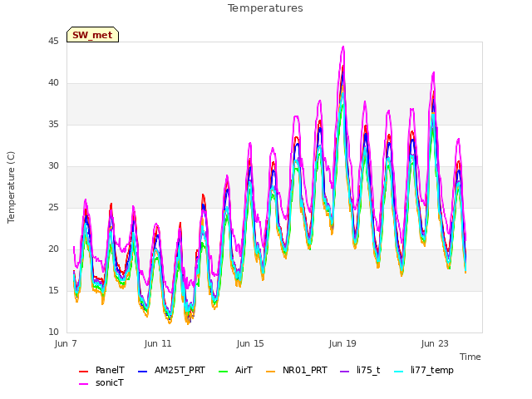Click the 30 y-axis tick label

(53, 166)
